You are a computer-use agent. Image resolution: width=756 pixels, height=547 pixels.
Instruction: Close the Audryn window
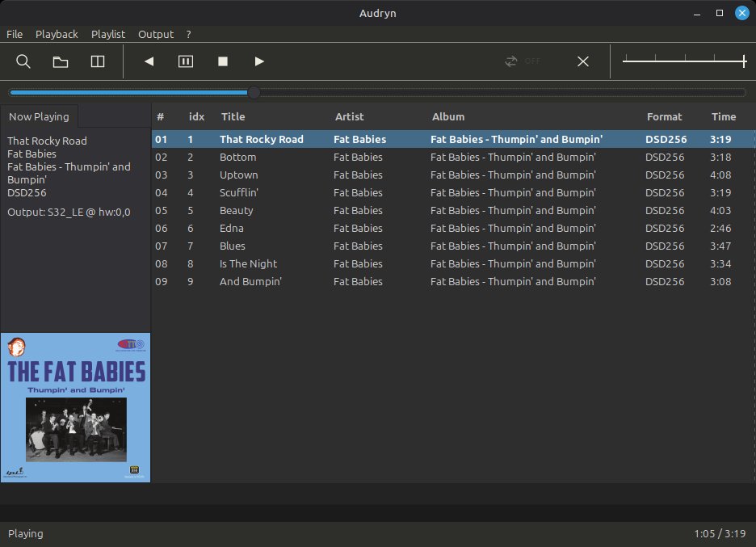(x=742, y=13)
